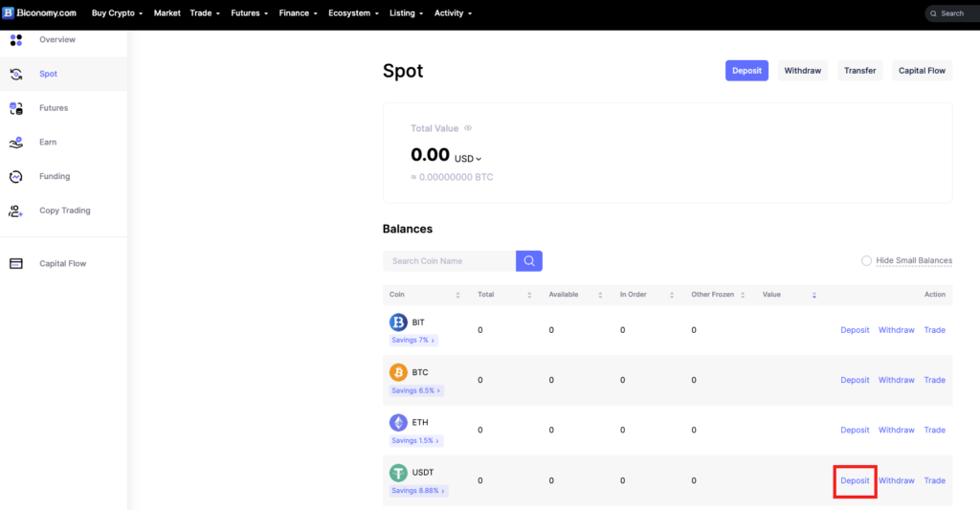Expand the Trade menu
The height and width of the screenshot is (510, 980).
point(205,13)
